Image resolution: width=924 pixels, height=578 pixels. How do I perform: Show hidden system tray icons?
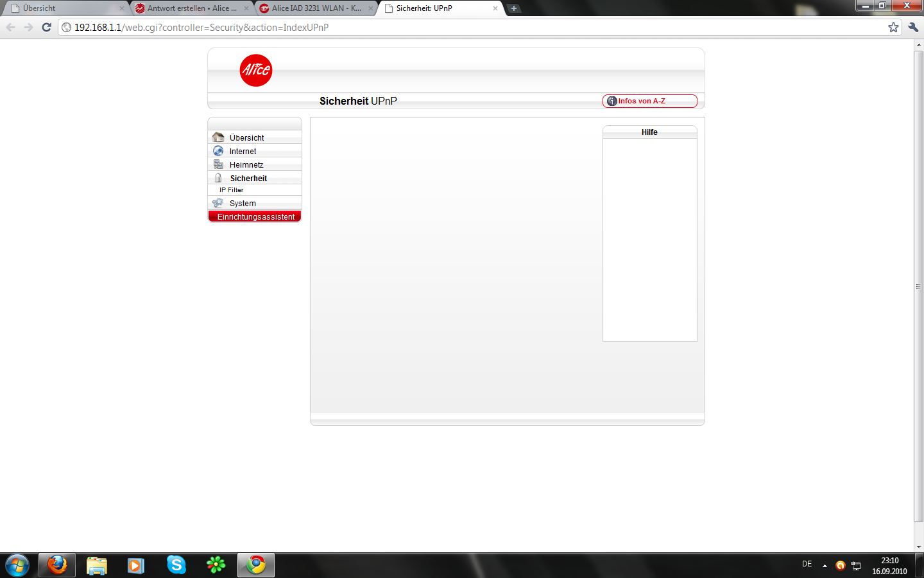[825, 566]
